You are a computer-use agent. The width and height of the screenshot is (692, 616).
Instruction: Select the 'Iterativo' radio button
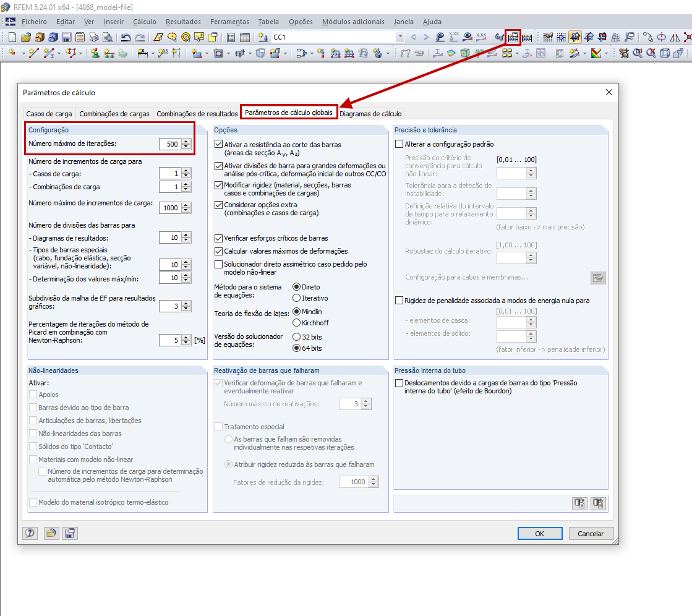pos(297,298)
